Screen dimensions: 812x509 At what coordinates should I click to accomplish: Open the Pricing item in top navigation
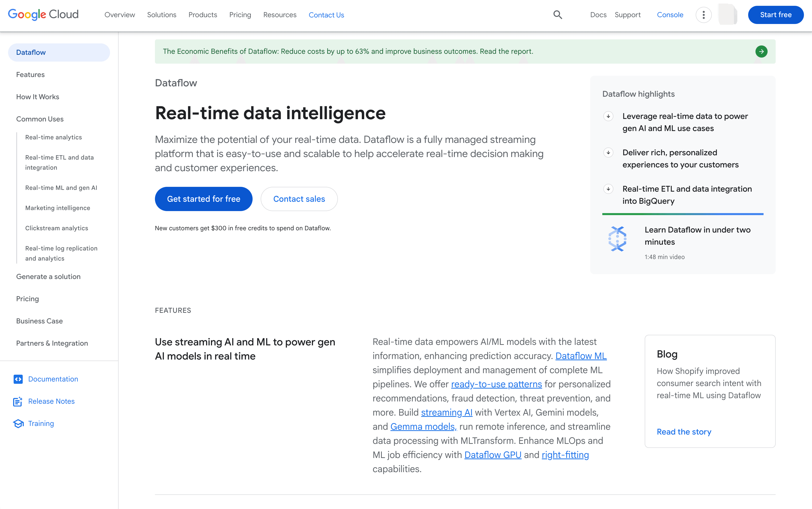click(x=240, y=15)
